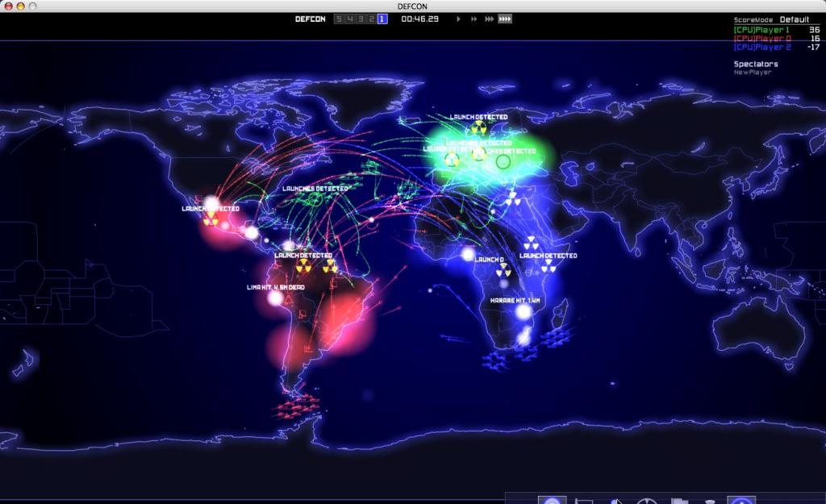The height and width of the screenshot is (504, 826).
Task: Select blue [CPU]Player 2 in scoreboard
Action: pyautogui.click(x=762, y=47)
